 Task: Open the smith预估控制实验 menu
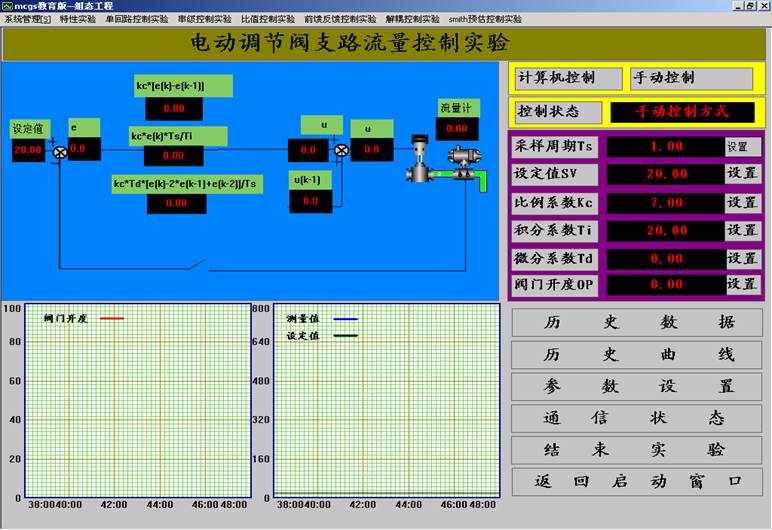tap(484, 19)
